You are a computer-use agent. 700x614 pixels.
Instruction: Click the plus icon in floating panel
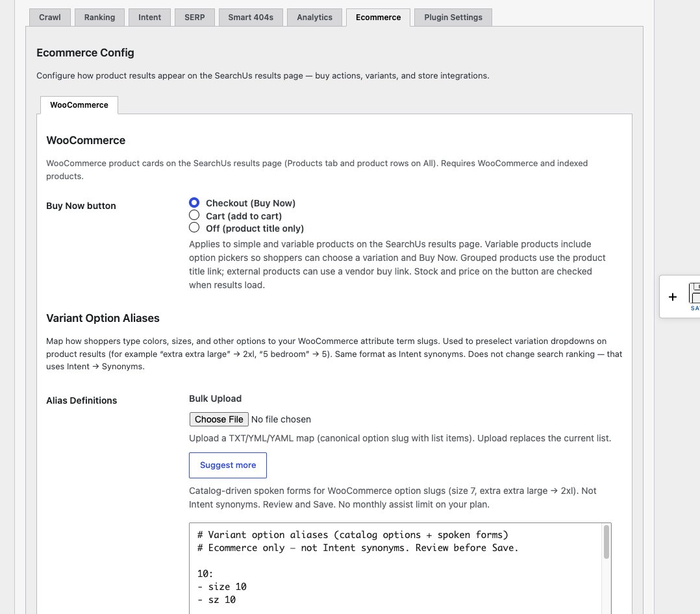click(x=672, y=297)
